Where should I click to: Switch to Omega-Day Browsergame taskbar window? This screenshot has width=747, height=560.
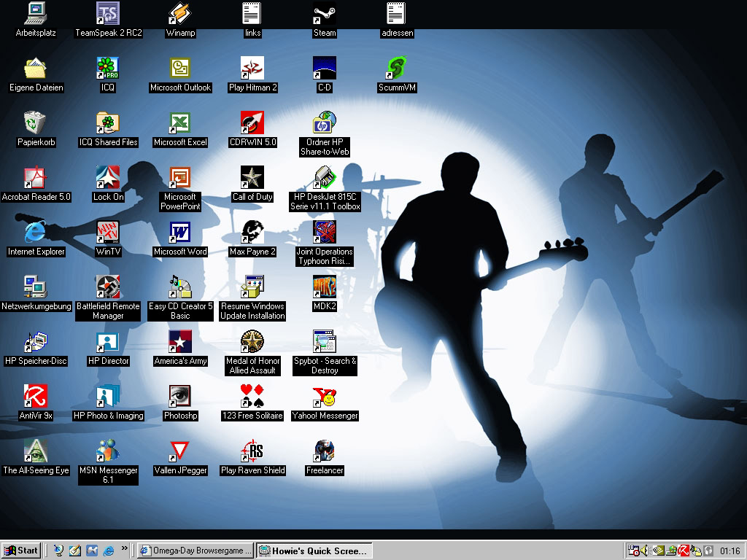(x=196, y=551)
